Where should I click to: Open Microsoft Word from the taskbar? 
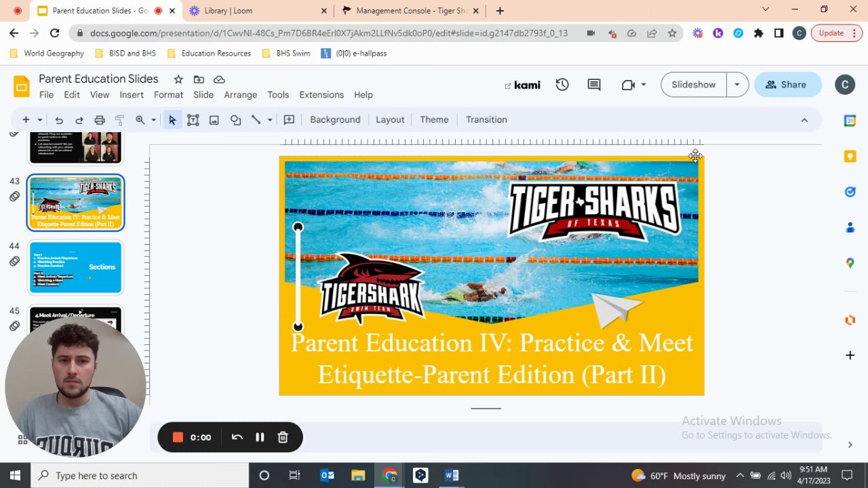pos(452,476)
